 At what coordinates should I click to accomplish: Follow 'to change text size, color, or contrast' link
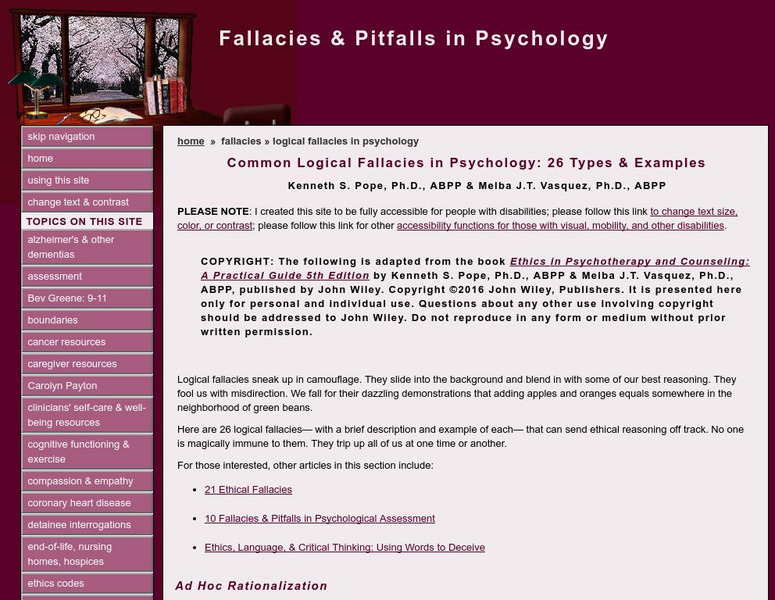694,212
